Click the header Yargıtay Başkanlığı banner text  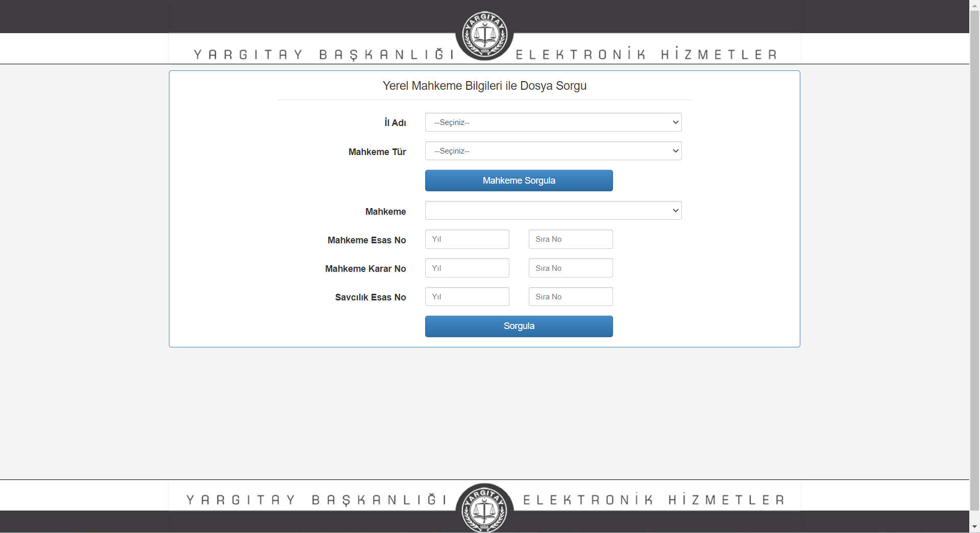pyautogui.click(x=324, y=55)
